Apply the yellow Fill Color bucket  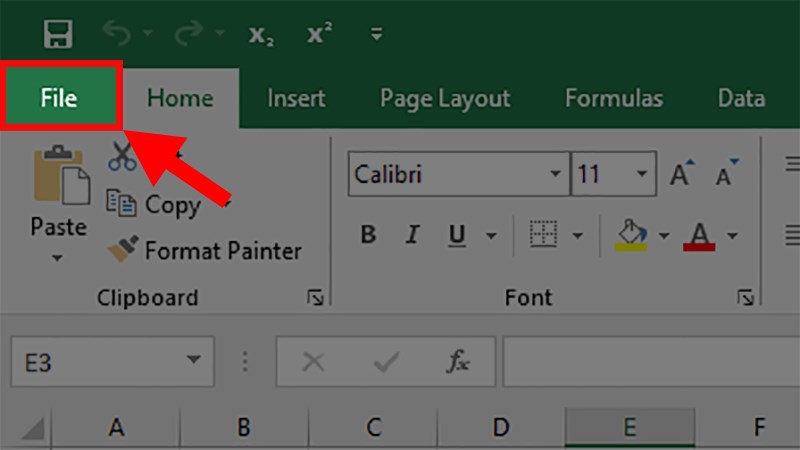(x=632, y=236)
